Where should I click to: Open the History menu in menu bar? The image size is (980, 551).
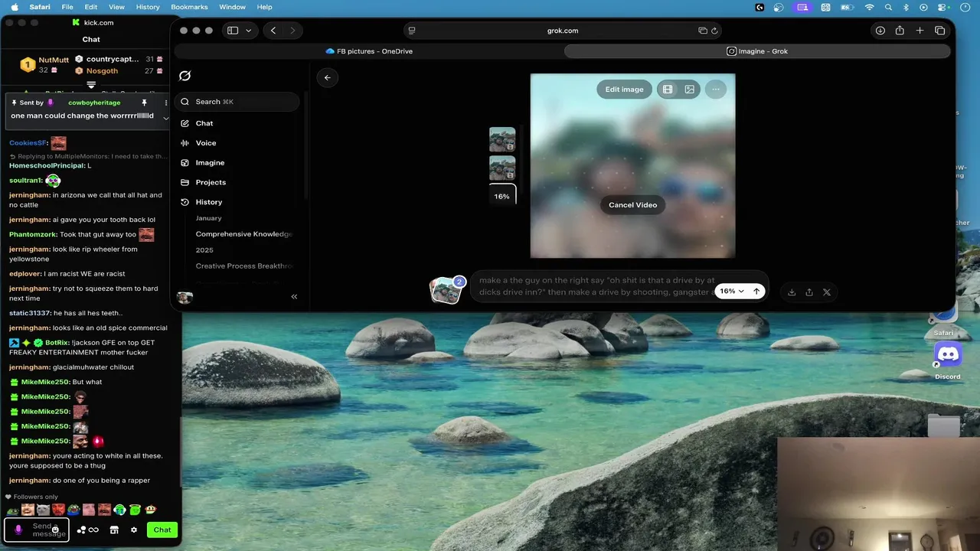point(148,7)
